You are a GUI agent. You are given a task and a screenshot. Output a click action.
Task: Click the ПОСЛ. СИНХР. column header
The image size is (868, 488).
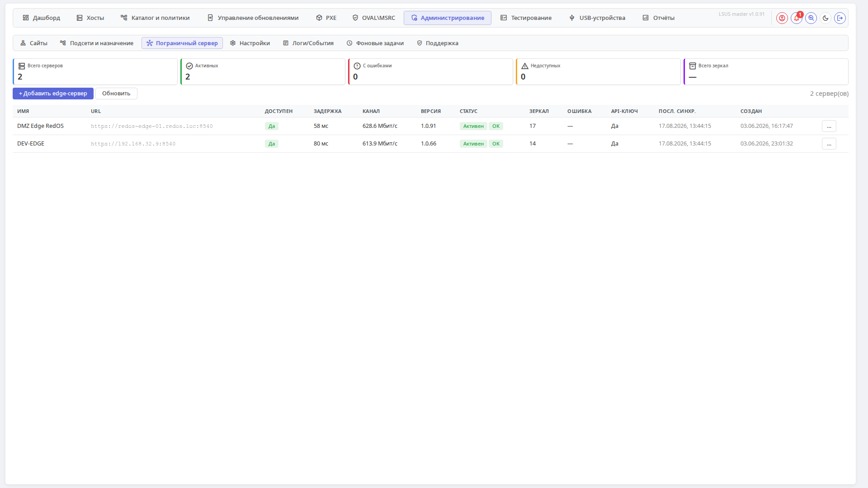pos(677,111)
